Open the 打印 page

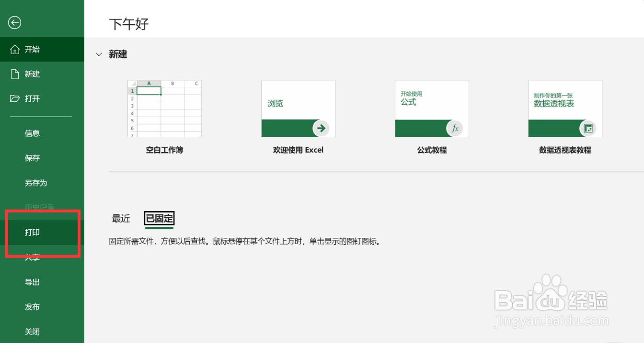pos(42,233)
